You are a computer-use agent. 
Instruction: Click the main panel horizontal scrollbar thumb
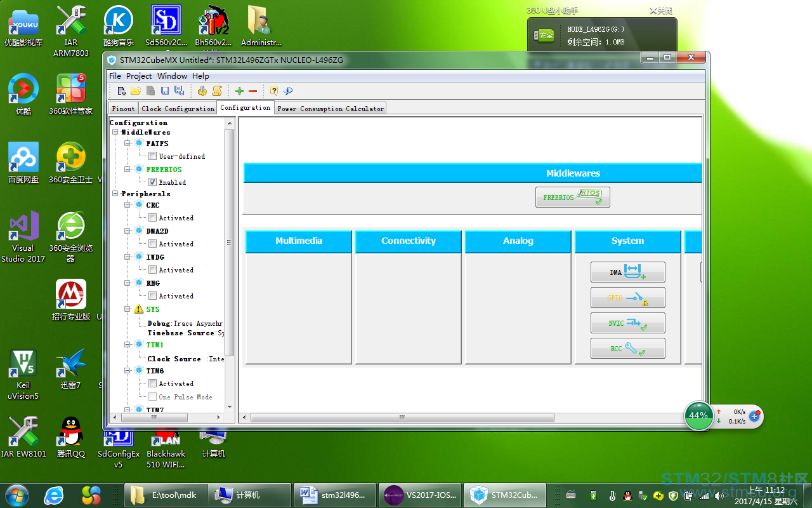tap(402, 417)
